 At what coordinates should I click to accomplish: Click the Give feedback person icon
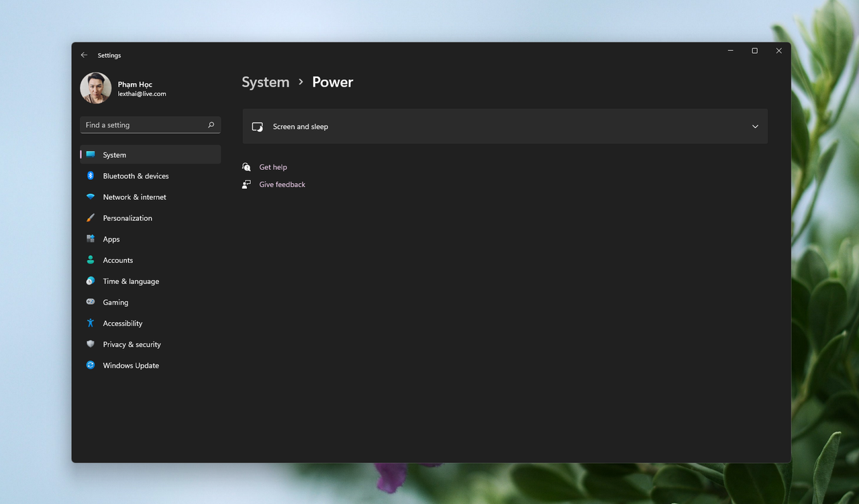tap(246, 185)
